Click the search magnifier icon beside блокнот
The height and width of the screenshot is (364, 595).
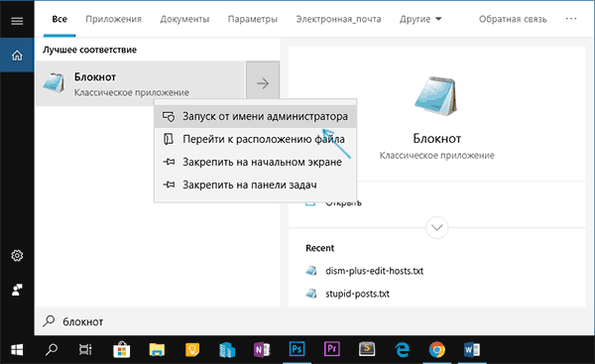click(49, 321)
